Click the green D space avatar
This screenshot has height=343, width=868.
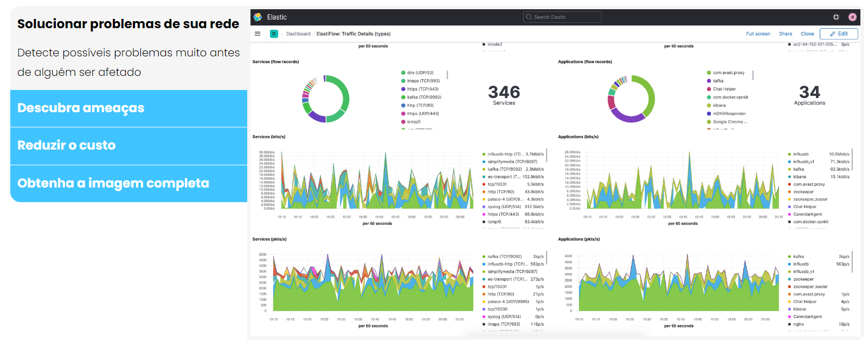274,34
